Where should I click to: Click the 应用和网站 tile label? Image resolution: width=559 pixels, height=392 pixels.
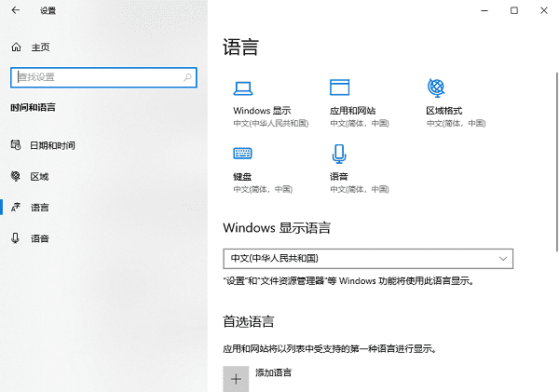tap(352, 111)
